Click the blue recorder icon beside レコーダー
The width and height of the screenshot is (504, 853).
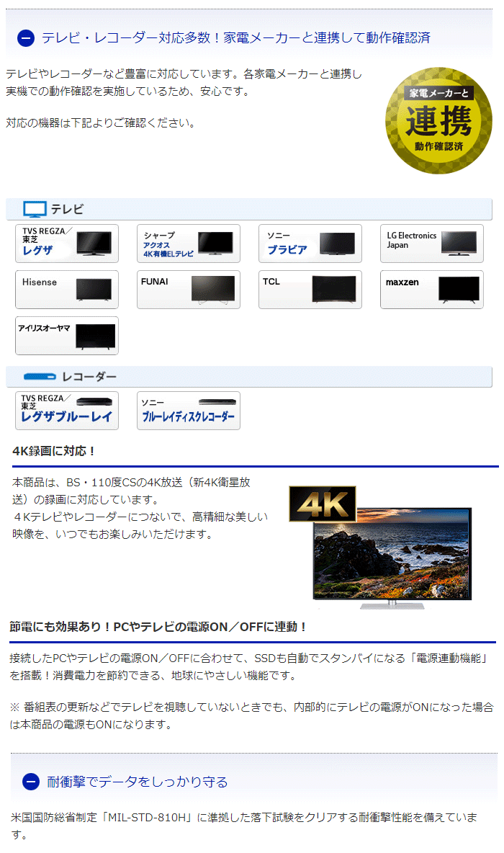pos(39,377)
